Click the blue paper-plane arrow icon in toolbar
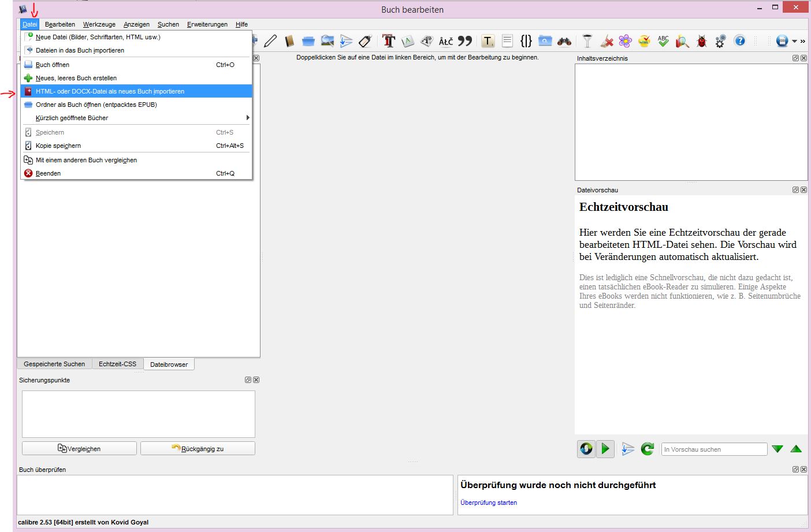The height and width of the screenshot is (532, 811). [346, 41]
